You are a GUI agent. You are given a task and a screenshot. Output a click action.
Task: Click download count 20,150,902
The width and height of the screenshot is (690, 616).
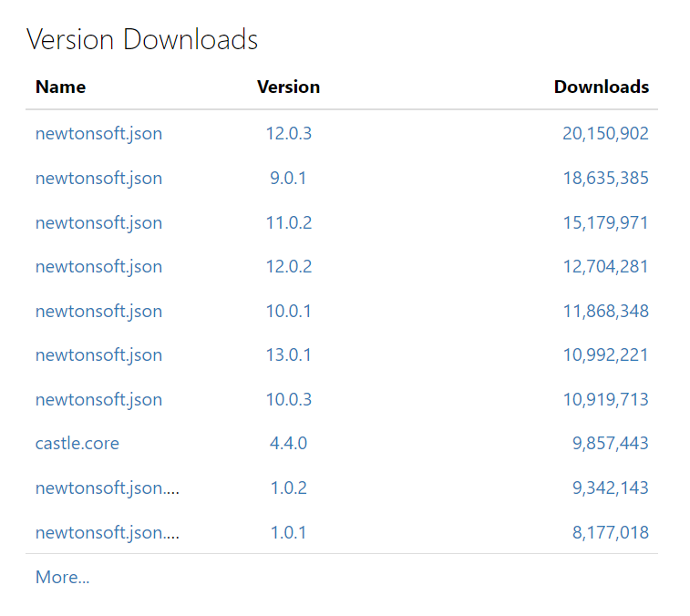pyautogui.click(x=605, y=134)
